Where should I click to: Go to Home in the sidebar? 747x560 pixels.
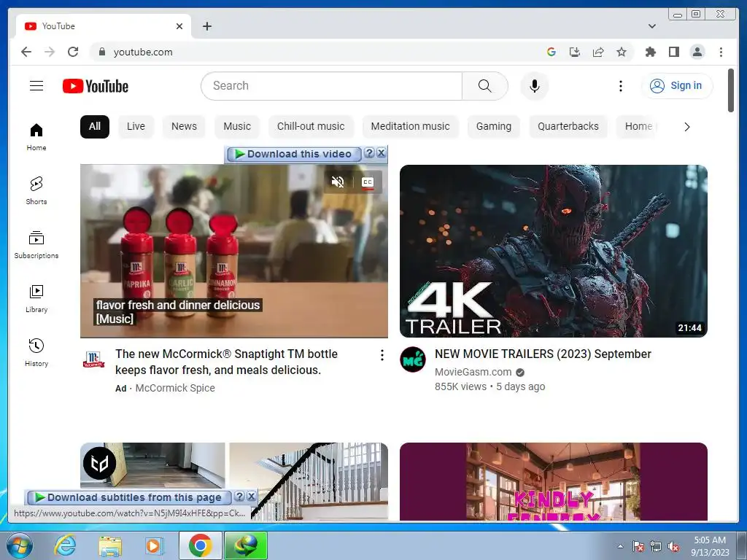coord(36,137)
